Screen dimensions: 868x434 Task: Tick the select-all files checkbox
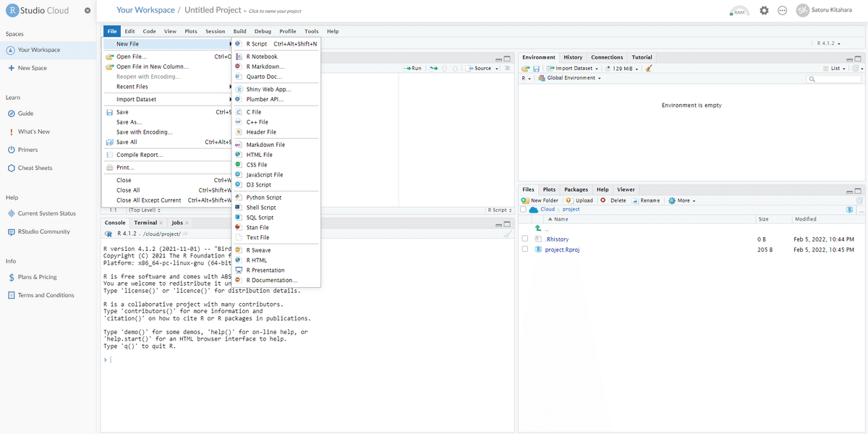tap(524, 209)
